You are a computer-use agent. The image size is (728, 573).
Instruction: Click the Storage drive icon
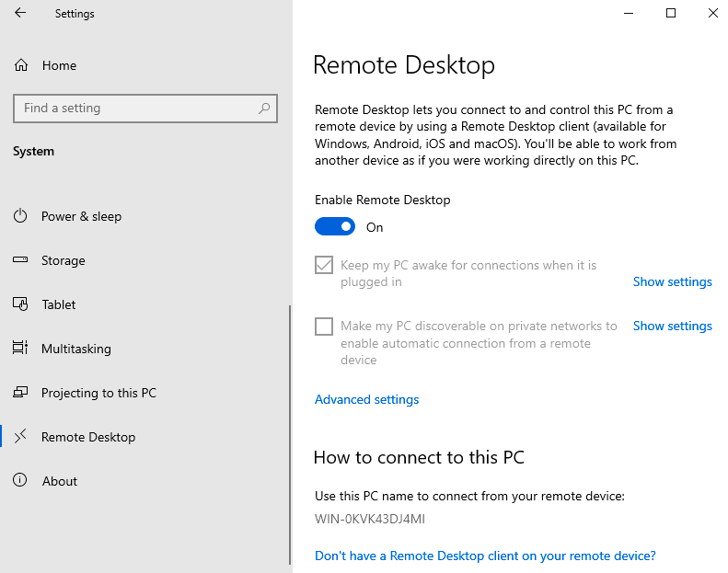coord(20,259)
